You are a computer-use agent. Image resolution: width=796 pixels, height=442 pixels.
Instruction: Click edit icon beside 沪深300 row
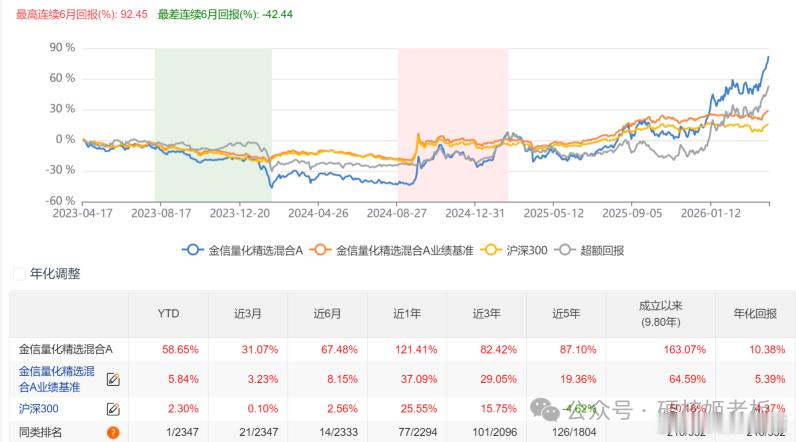tap(113, 408)
